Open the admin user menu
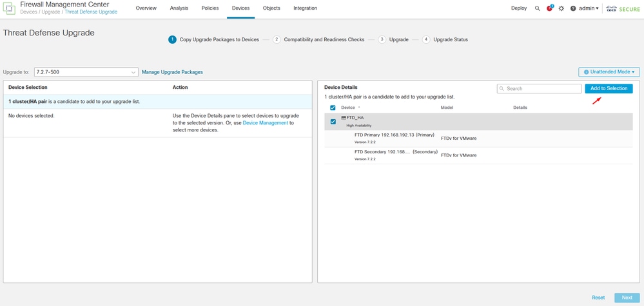The image size is (644, 306). click(x=589, y=8)
